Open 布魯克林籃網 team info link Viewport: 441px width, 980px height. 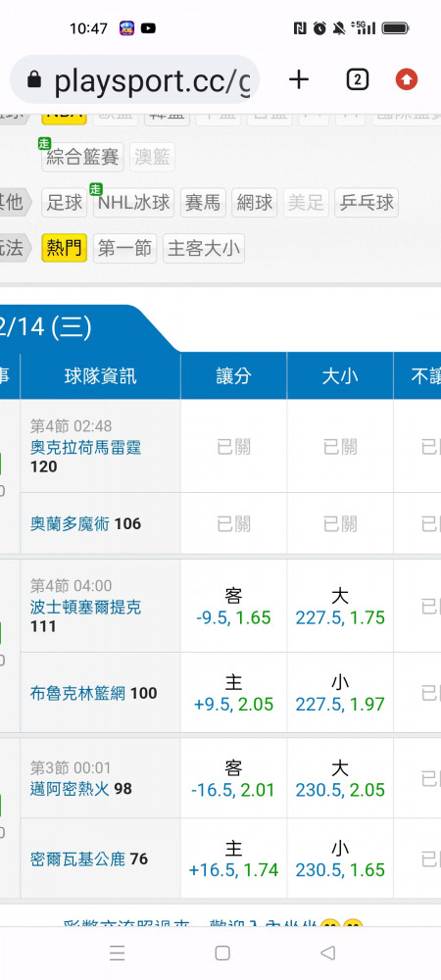78,693
